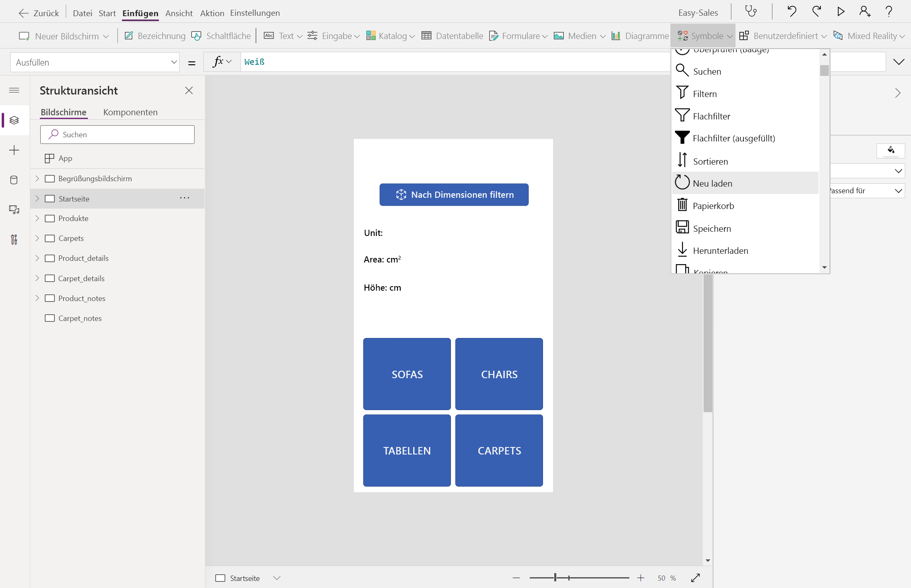Viewport: 911px width, 588px height.
Task: Open the Media sidebar icon
Action: point(14,210)
